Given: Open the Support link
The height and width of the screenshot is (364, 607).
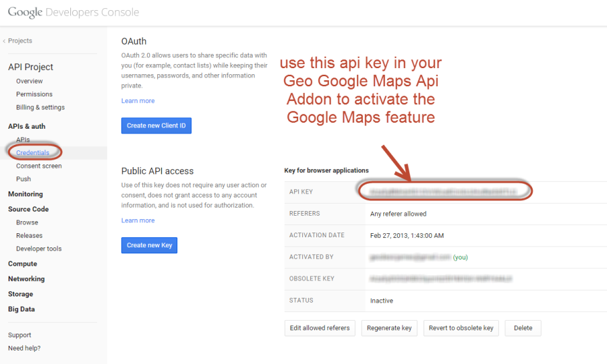Looking at the screenshot, I should point(20,335).
